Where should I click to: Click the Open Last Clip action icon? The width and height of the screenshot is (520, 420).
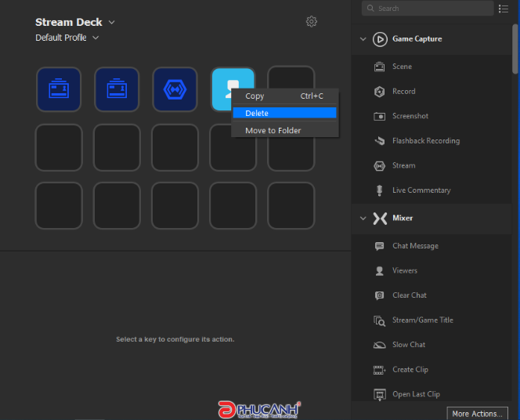379,395
